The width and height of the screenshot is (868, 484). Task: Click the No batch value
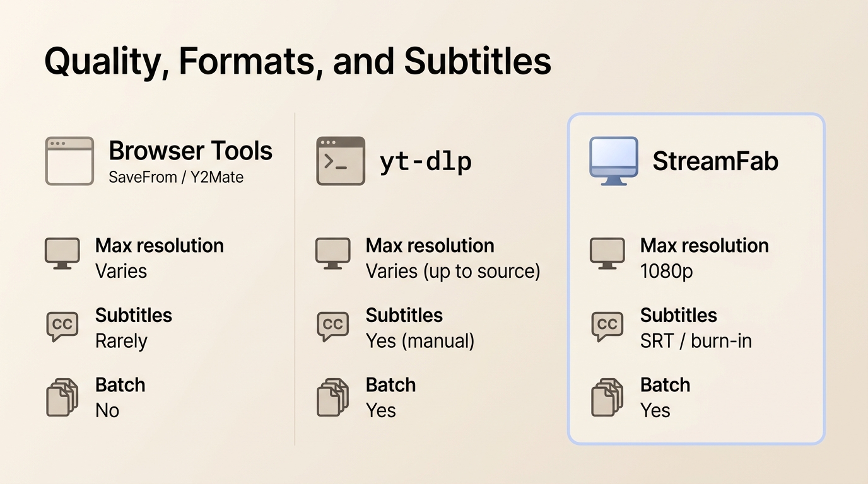coord(107,411)
